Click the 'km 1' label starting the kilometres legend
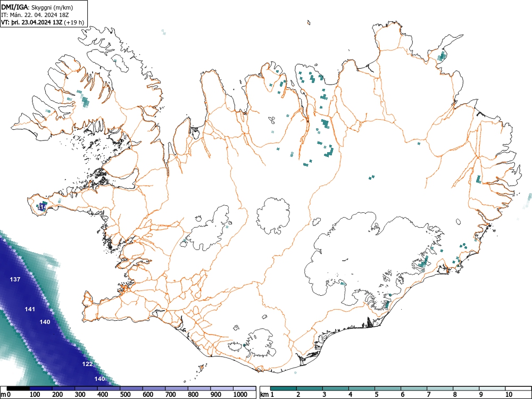This screenshot has height=399, width=532. point(267,395)
